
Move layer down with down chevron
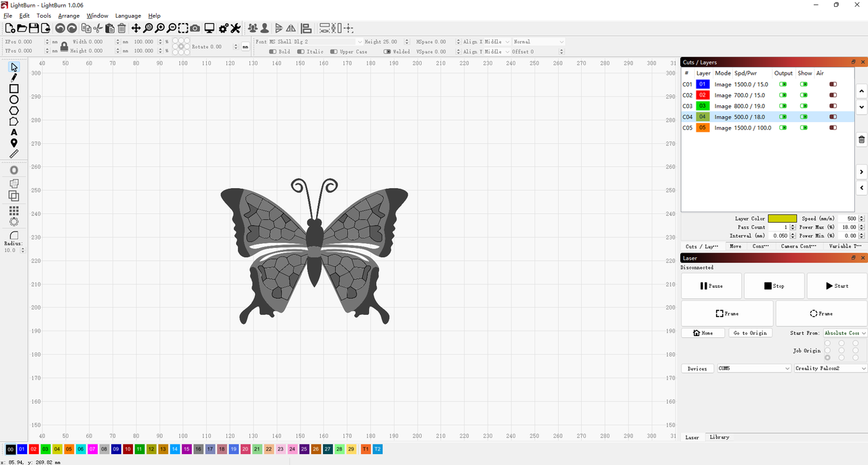(862, 107)
